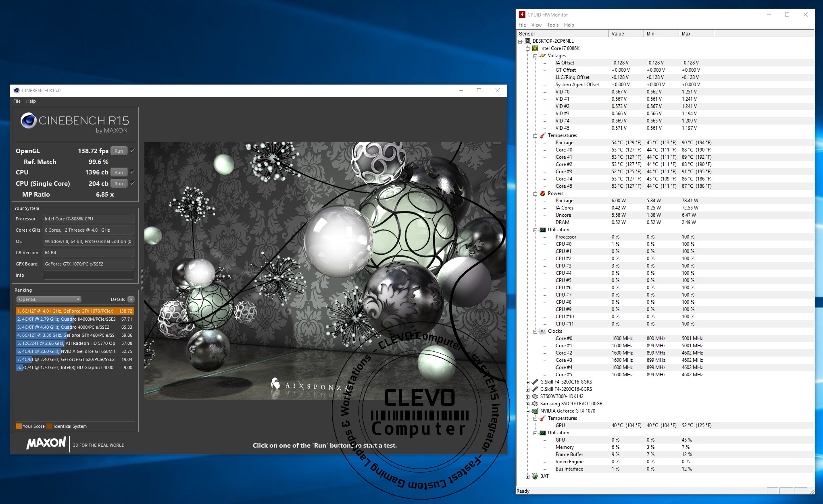Screen dimensions: 823x504
Task: Click the Sensor column header
Action: (563, 34)
